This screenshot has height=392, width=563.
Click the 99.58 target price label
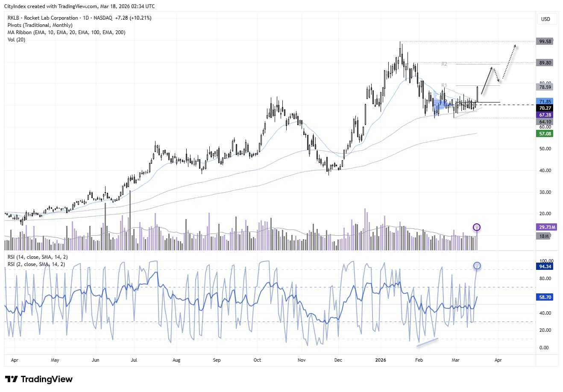[544, 41]
